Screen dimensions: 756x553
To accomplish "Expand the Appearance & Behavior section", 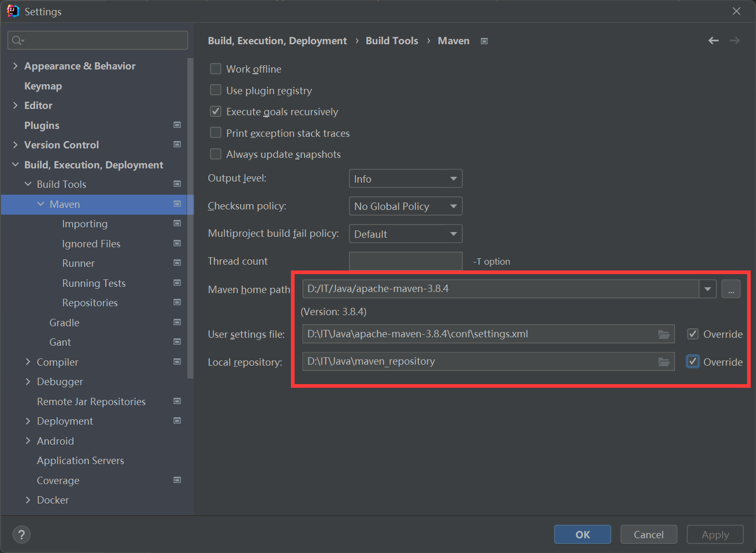I will click(x=15, y=65).
